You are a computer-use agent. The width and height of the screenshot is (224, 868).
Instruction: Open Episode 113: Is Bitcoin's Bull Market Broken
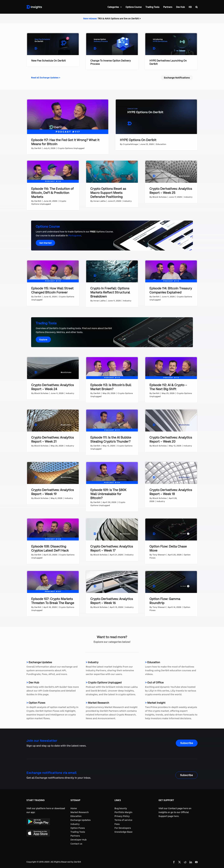point(111,387)
